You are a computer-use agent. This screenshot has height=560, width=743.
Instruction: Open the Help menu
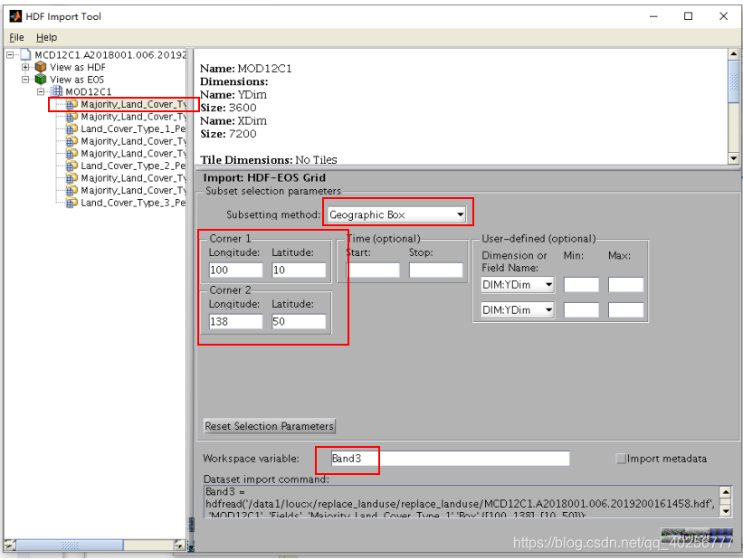coord(46,37)
